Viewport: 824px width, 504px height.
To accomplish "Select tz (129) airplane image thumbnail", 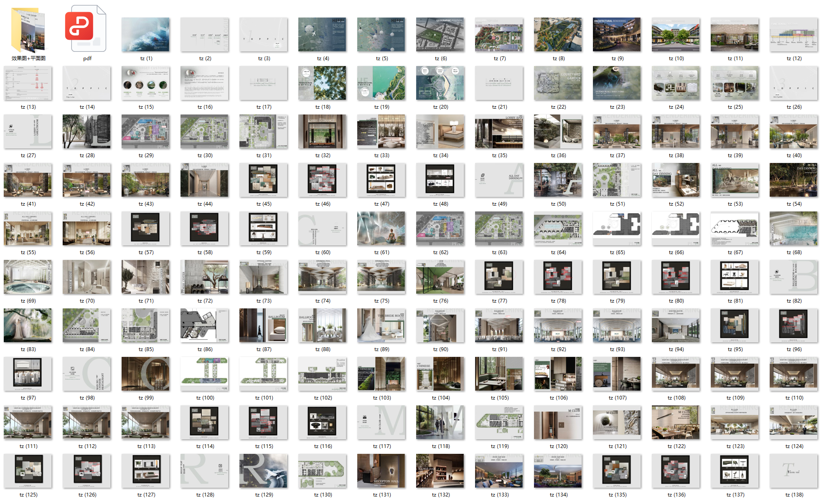I will pos(263,471).
